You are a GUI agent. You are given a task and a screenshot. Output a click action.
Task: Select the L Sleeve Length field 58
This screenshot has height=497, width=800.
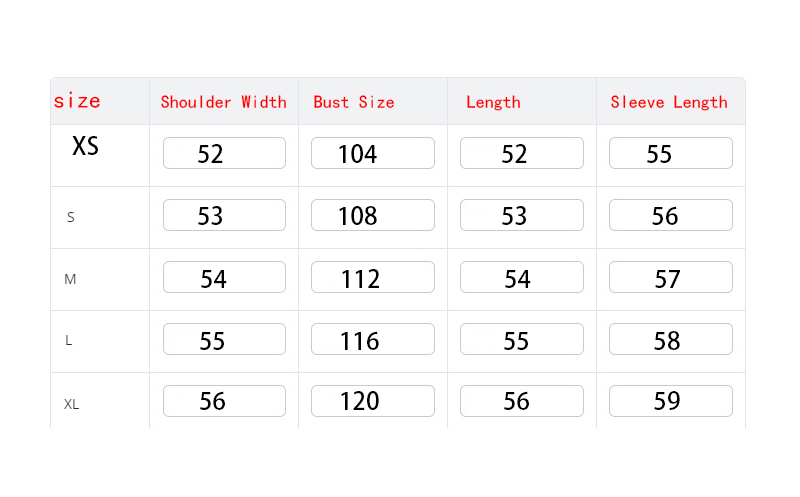point(670,339)
